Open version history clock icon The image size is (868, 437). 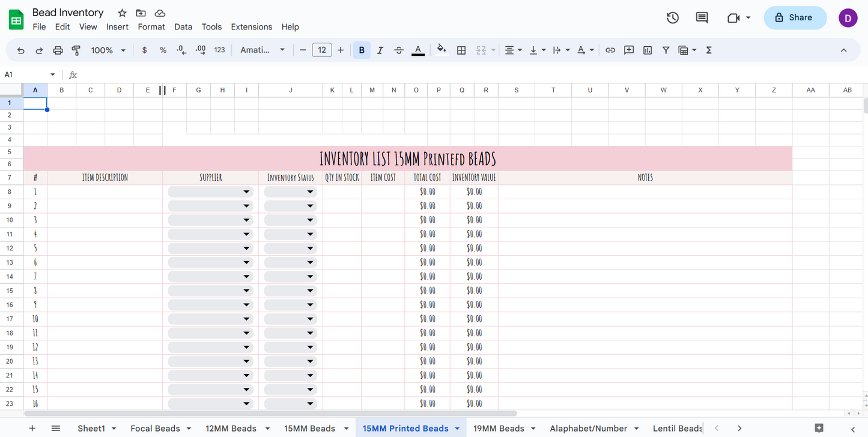tap(673, 18)
